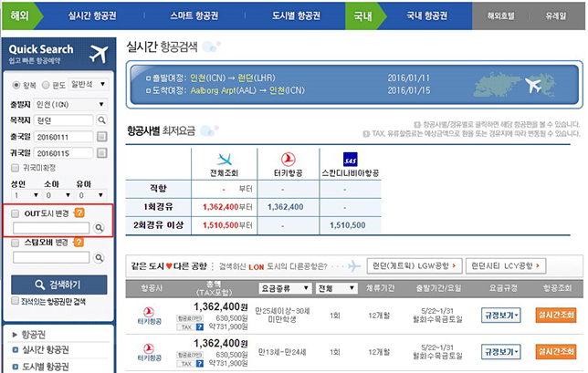Click the 스칸디나비아항공 SAS logo
Image resolution: width=588 pixels, height=373 pixels.
coord(351,160)
